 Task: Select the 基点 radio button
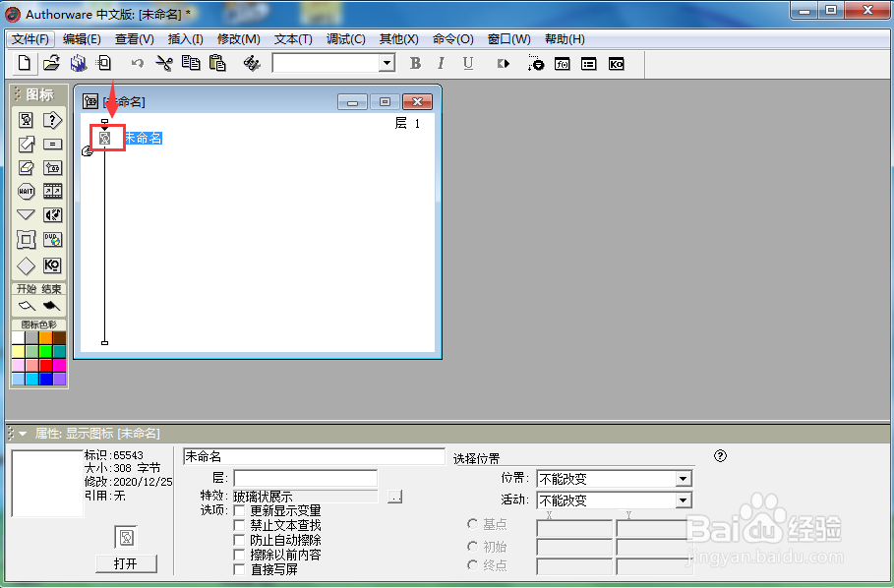473,524
